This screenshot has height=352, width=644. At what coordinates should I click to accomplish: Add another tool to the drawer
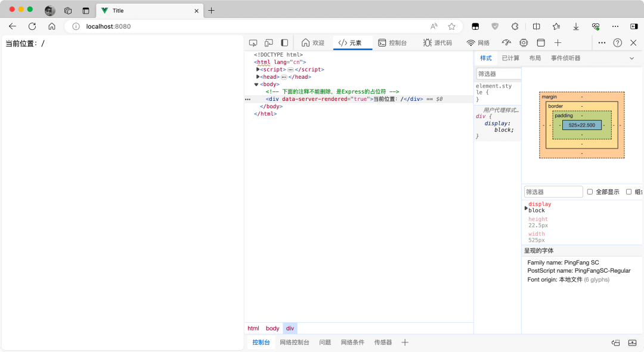[405, 342]
